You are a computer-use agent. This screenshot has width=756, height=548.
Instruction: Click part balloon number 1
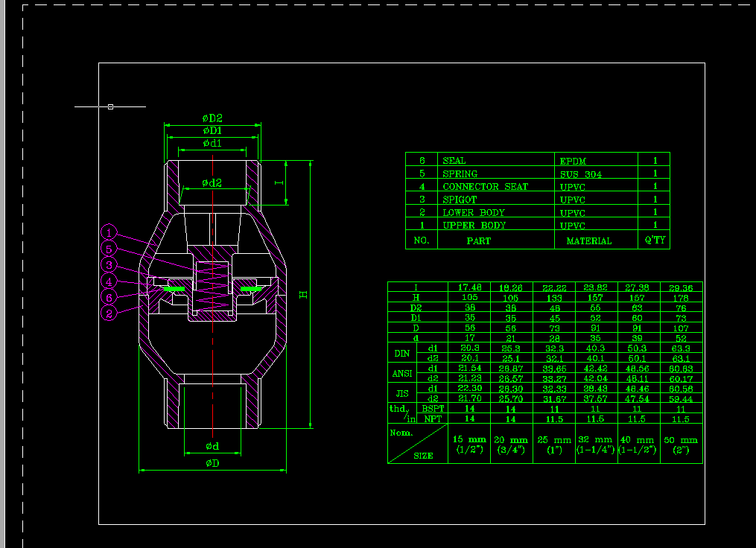tap(109, 232)
